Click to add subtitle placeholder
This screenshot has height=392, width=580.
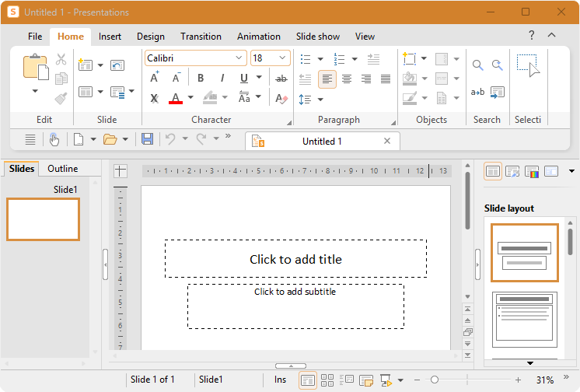(295, 306)
